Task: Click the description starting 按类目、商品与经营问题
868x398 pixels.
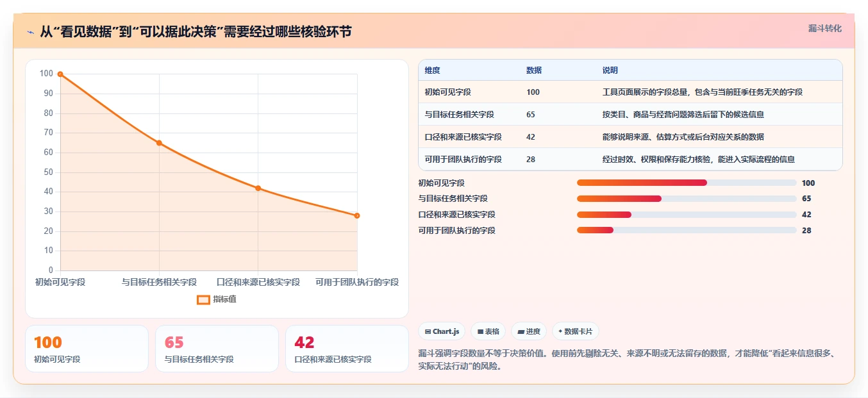Action: (x=683, y=115)
